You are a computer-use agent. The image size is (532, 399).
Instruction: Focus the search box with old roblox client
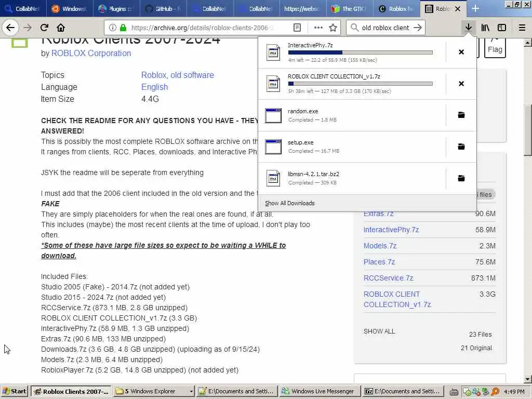[385, 28]
